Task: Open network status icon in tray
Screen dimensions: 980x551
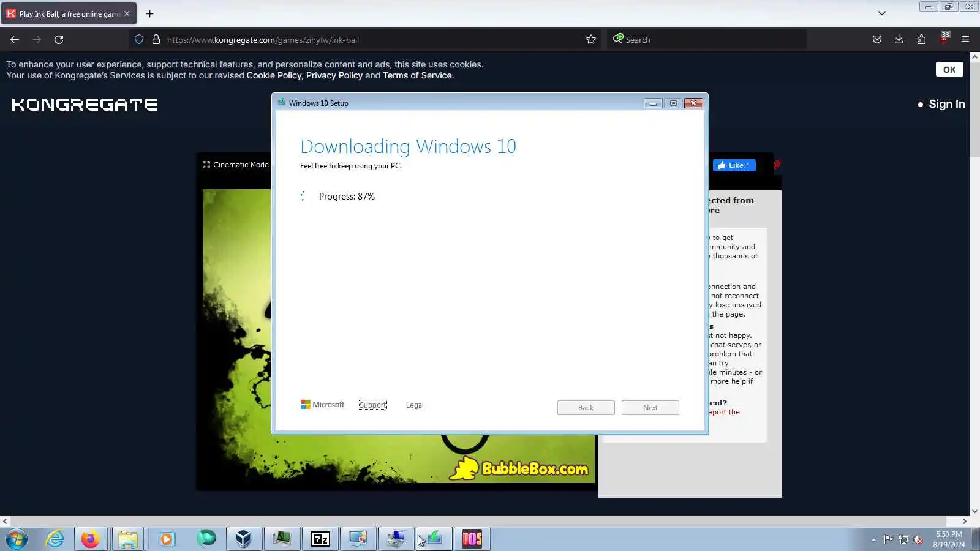Action: 903,539
